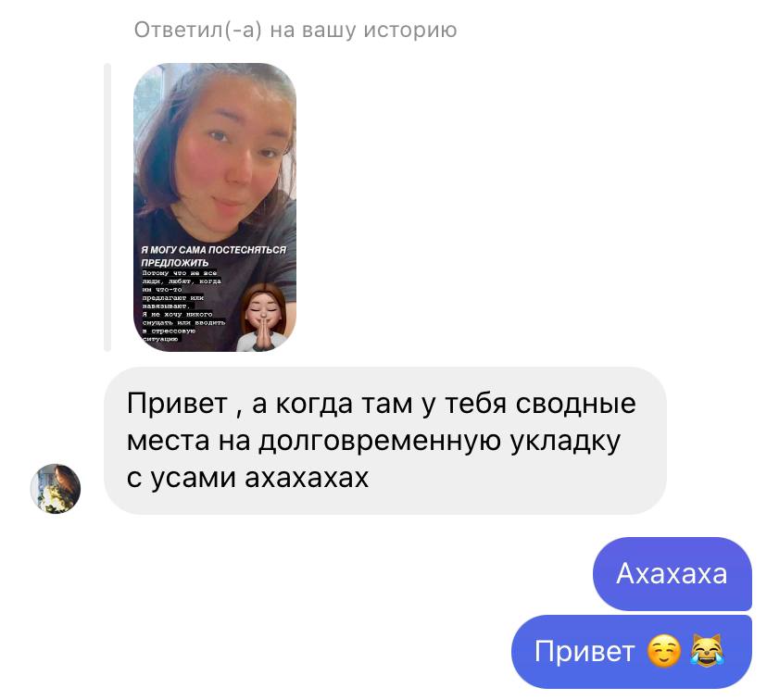Click caption "Я МОГУ САМА ПОСТЕСНЯТЬСЯ" on story

tap(214, 250)
